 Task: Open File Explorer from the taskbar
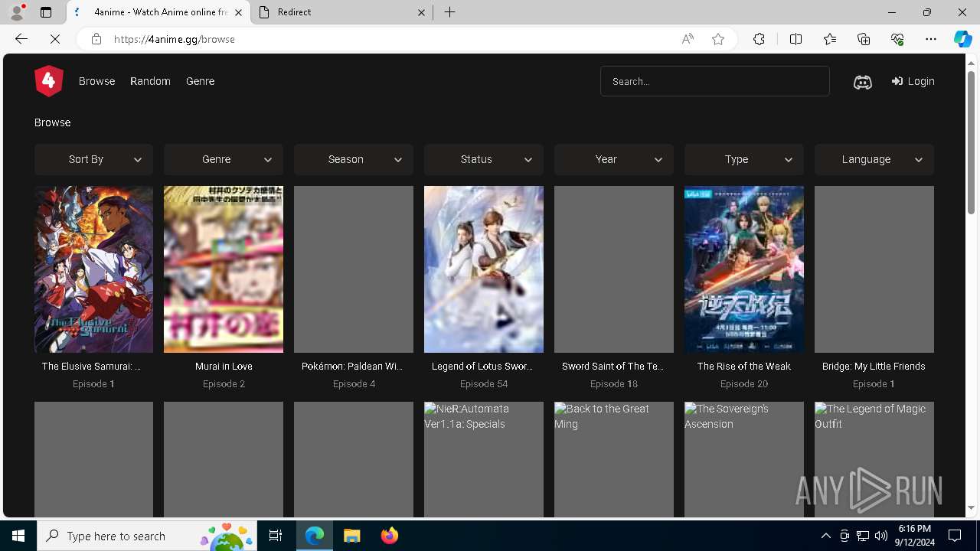pos(352,536)
